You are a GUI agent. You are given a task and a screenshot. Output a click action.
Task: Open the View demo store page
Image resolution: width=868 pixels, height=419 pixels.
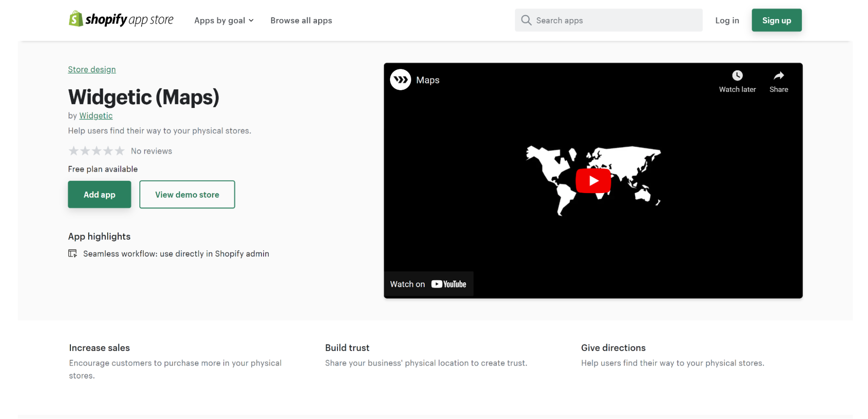tap(187, 194)
